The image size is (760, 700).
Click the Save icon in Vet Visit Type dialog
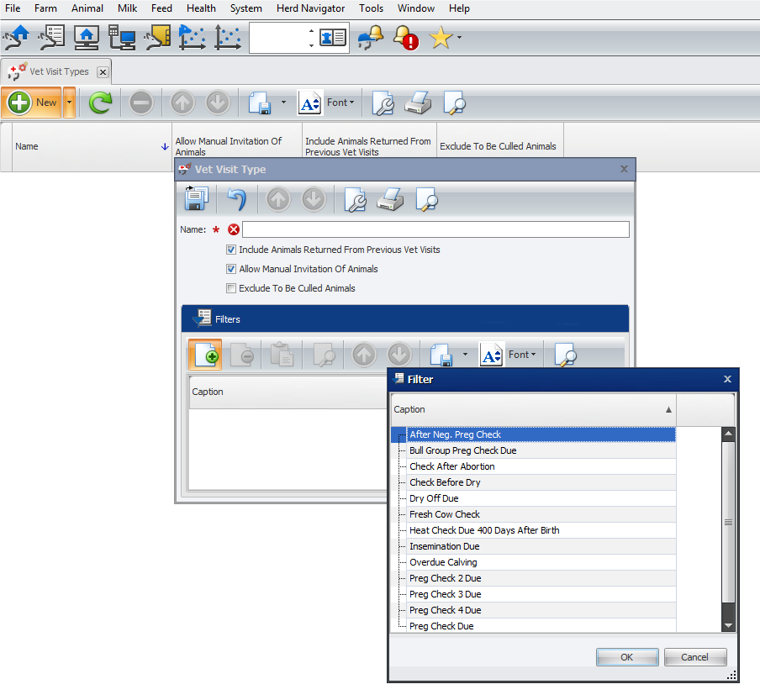coord(196,198)
